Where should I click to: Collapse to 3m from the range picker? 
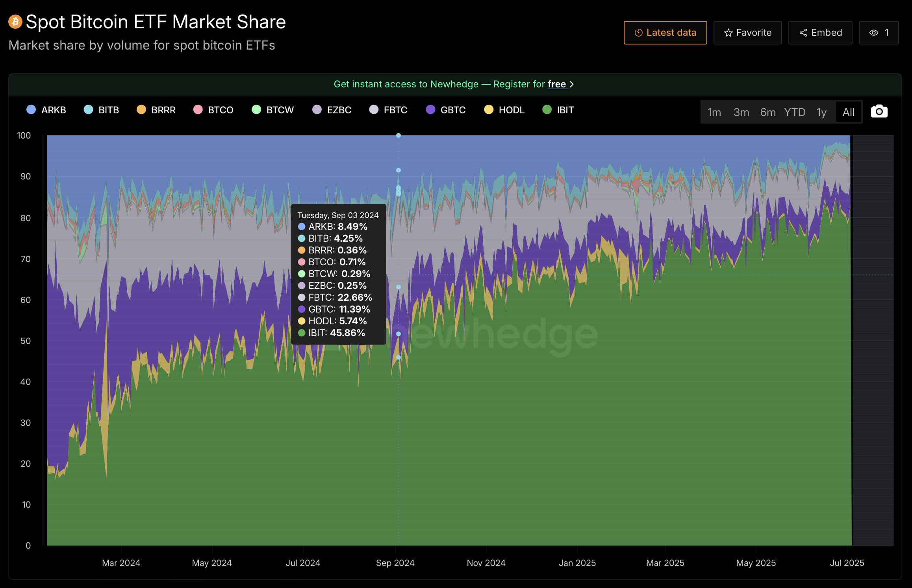(741, 112)
